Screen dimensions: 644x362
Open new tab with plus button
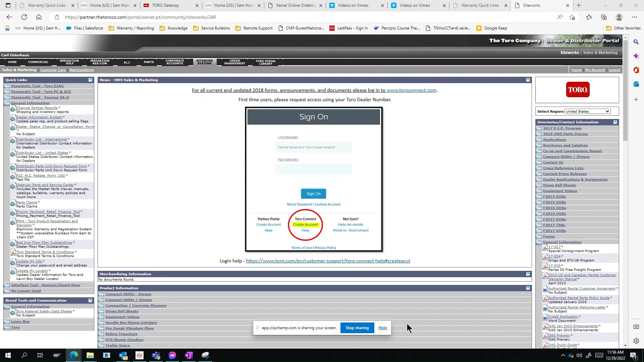579,5
